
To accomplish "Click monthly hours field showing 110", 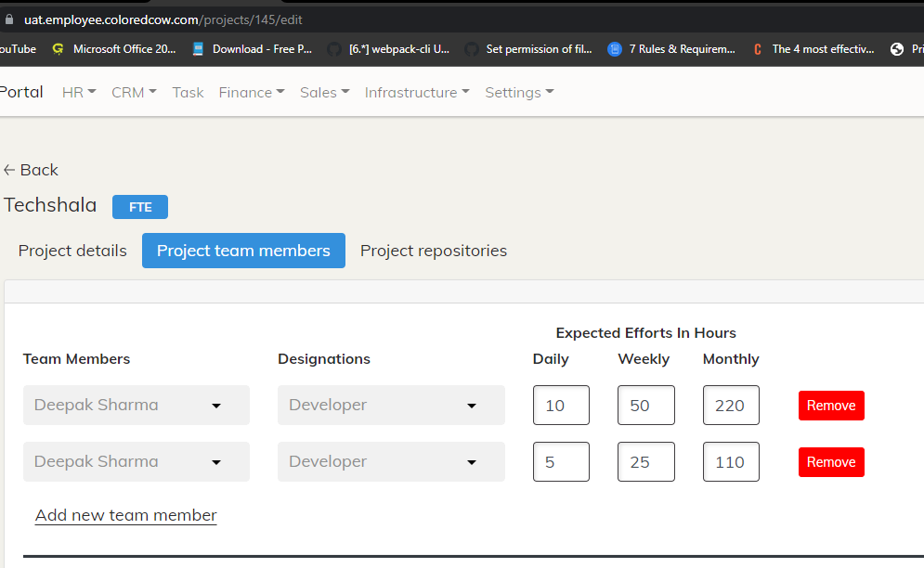I will point(731,462).
